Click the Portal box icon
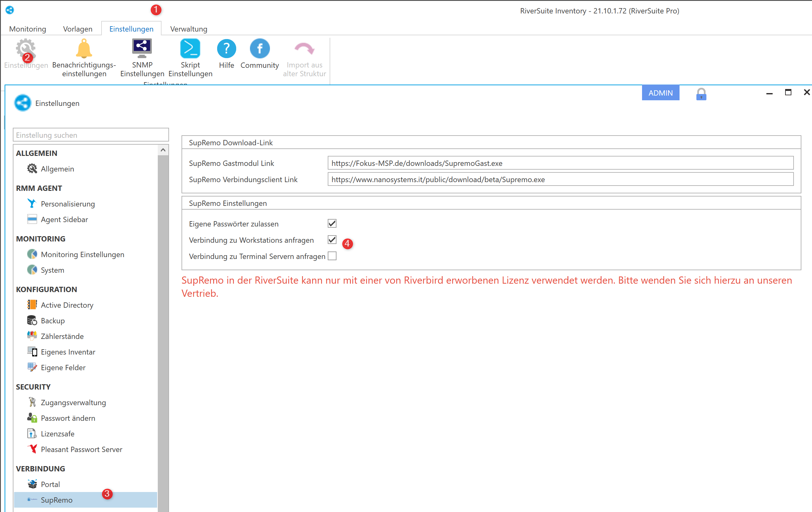812x512 pixels. (32, 484)
